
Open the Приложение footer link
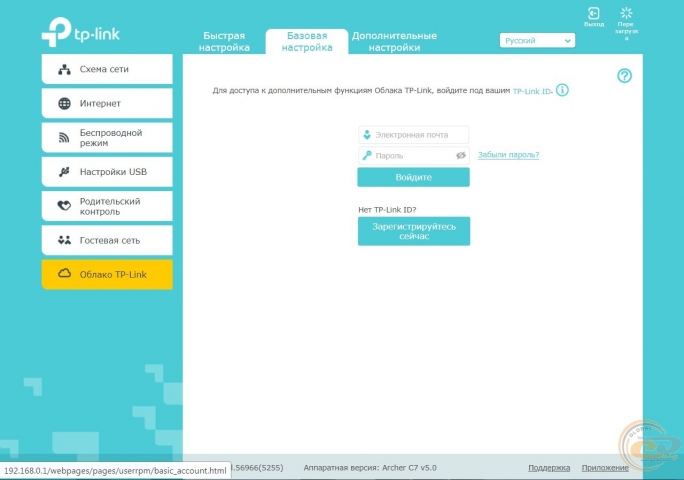coord(605,468)
